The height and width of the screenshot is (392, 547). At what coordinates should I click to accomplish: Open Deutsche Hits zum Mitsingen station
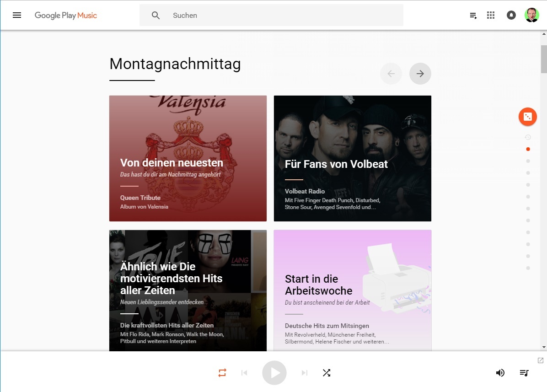tap(327, 326)
